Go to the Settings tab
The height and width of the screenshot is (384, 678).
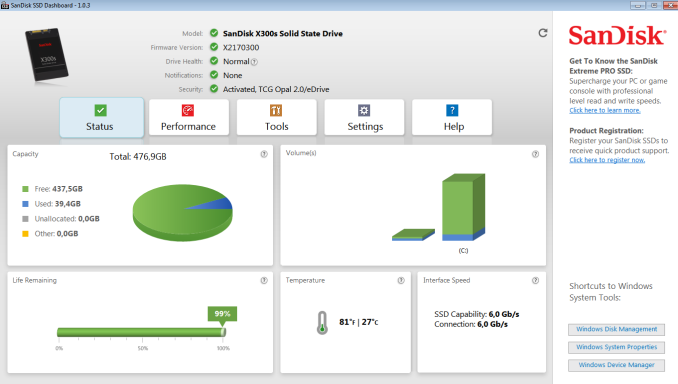pos(365,118)
